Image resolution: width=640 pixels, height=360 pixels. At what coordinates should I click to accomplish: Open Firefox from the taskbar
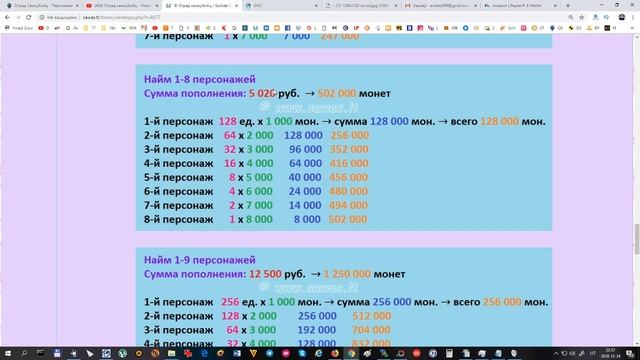point(335,353)
